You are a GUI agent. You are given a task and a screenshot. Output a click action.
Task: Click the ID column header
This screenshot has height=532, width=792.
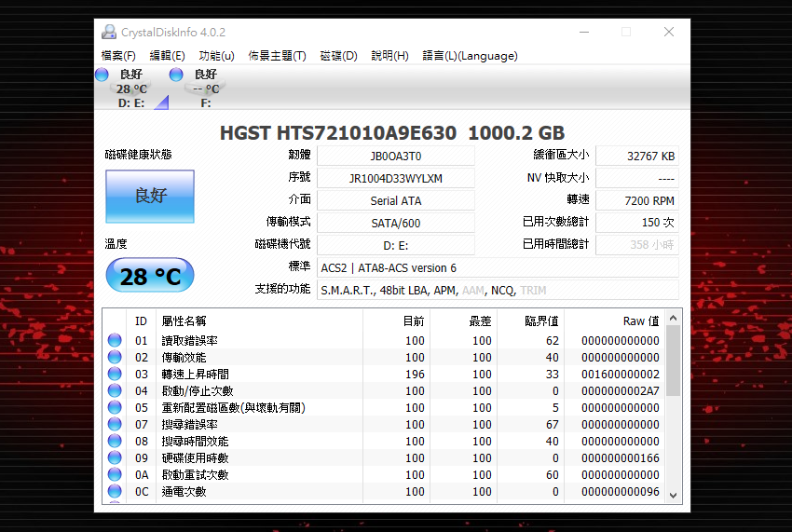[x=141, y=321]
